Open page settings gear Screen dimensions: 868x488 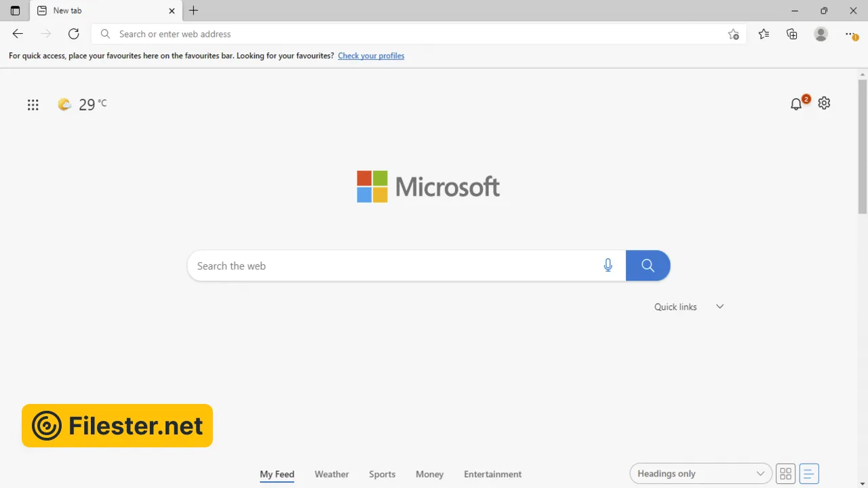(x=824, y=103)
